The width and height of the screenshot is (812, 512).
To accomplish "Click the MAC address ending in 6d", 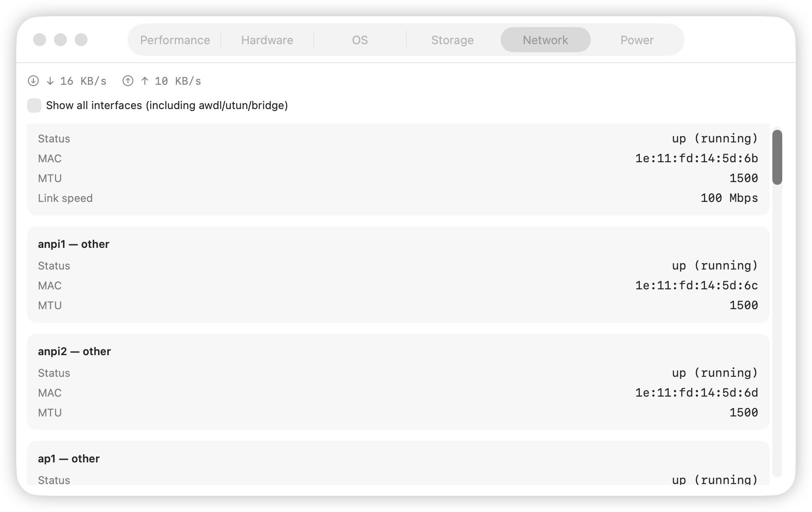I will [x=696, y=393].
